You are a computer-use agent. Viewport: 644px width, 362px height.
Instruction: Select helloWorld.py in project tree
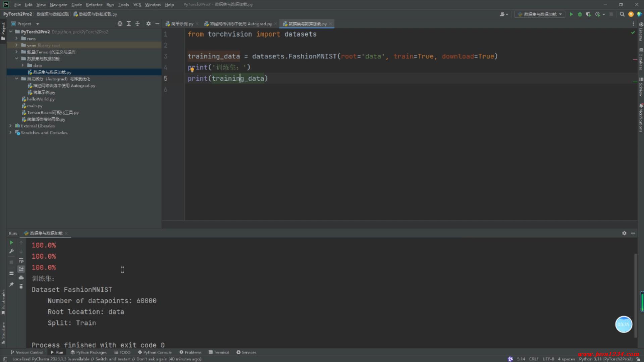[40, 99]
